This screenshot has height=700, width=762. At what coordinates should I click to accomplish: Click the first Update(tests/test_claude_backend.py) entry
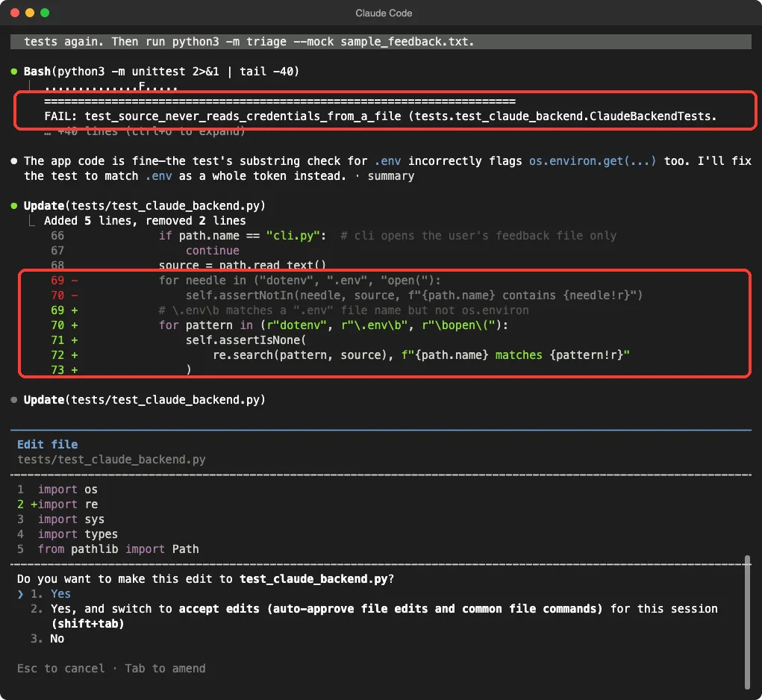pos(144,205)
